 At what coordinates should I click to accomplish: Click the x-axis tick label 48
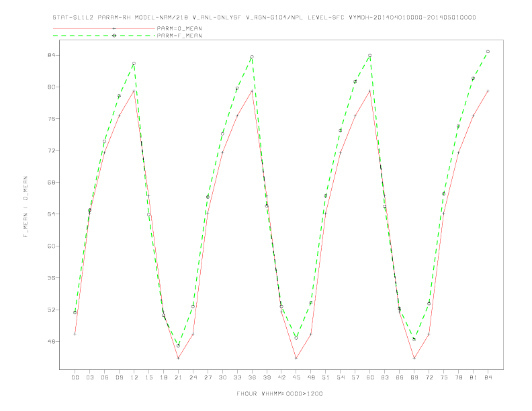pos(311,377)
